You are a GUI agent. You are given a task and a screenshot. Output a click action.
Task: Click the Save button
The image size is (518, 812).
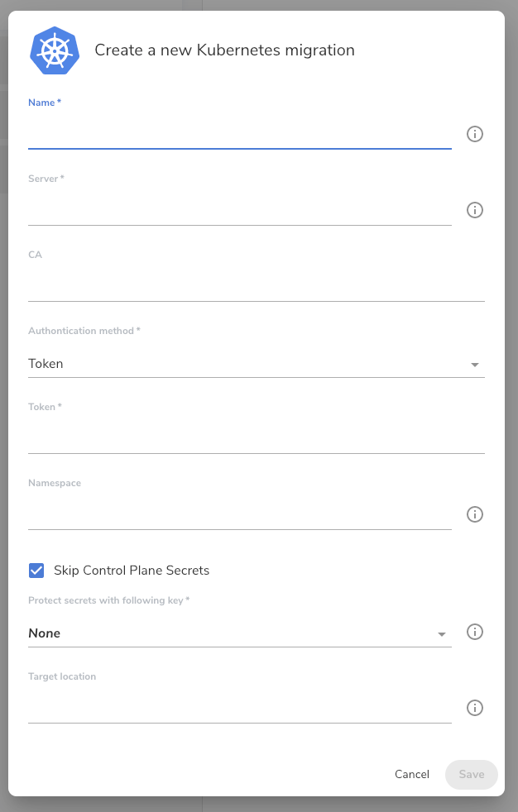pyautogui.click(x=472, y=774)
